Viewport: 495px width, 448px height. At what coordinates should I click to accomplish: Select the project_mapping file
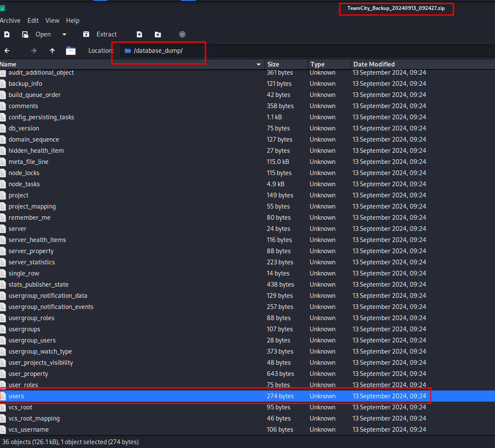point(247,206)
